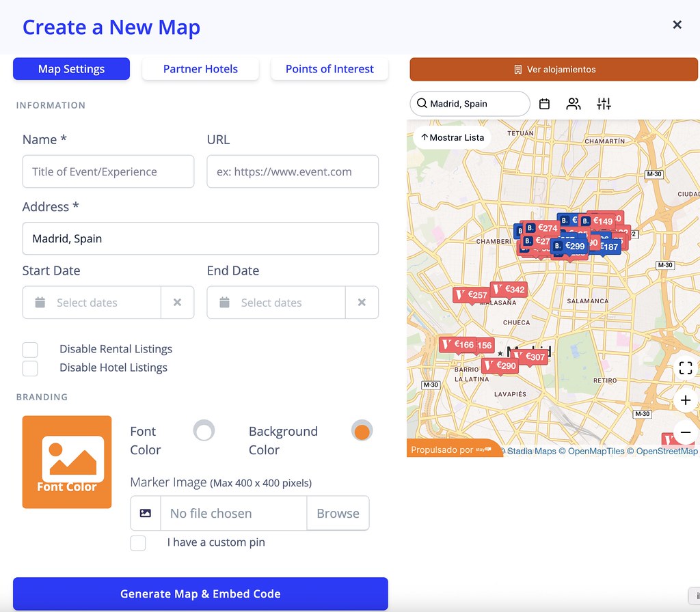Close the Create a New Map dialog

(x=677, y=25)
